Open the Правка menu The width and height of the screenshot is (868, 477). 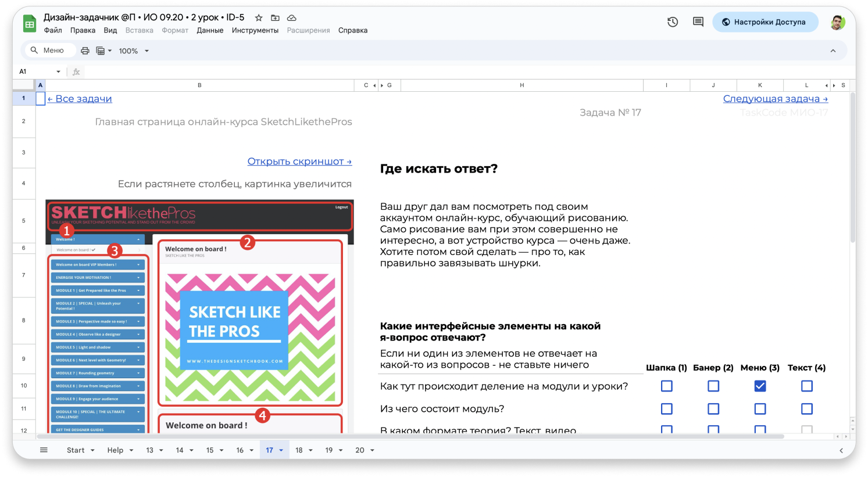coord(83,30)
